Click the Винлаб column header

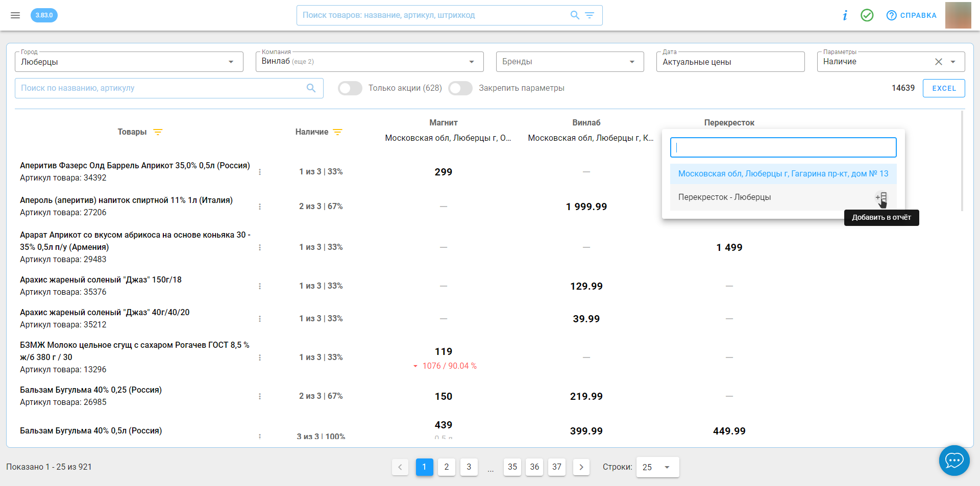(x=586, y=123)
